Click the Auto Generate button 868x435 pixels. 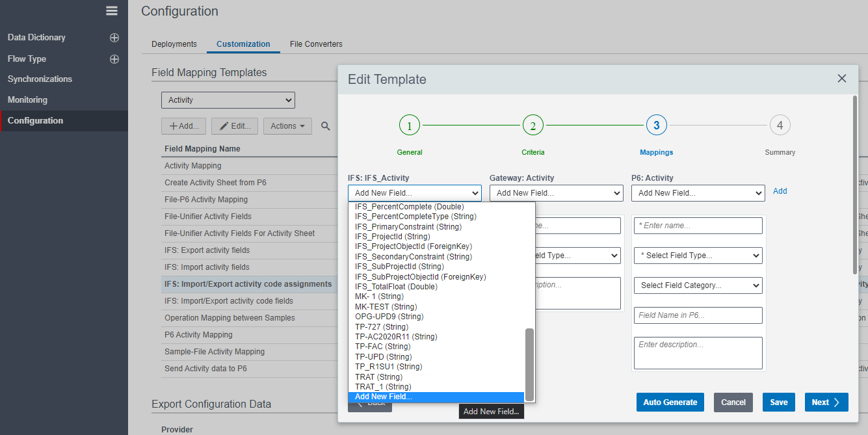pyautogui.click(x=670, y=402)
